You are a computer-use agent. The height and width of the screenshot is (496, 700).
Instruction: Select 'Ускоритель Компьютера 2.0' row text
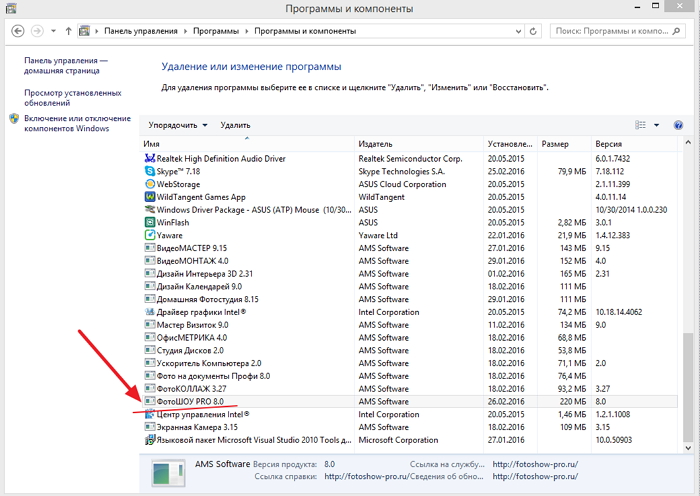[x=209, y=363]
